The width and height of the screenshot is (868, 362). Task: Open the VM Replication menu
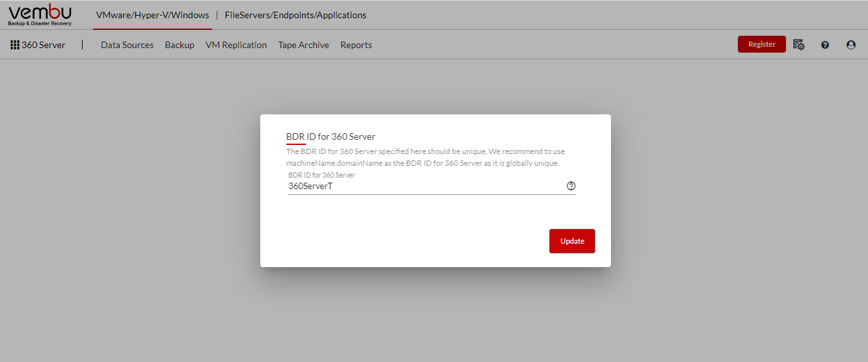tap(236, 45)
